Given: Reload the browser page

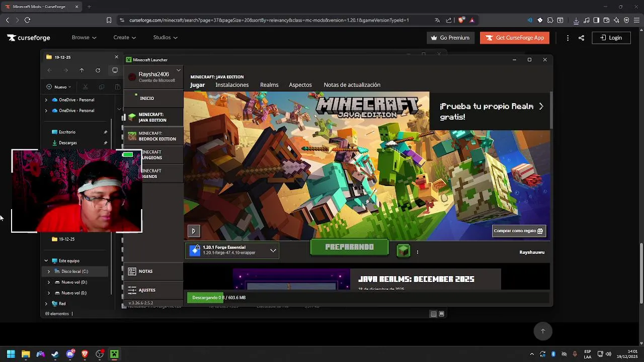Looking at the screenshot, I should click(x=27, y=20).
